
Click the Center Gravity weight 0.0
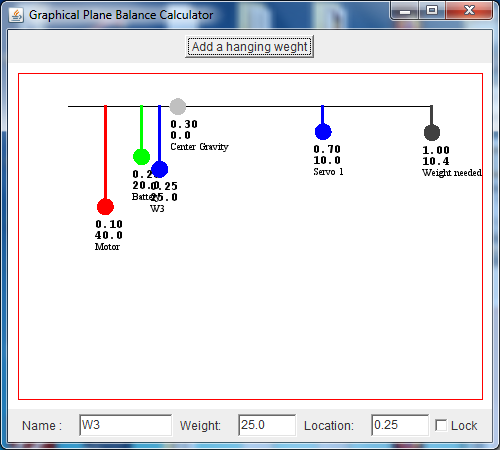pyautogui.click(x=180, y=135)
